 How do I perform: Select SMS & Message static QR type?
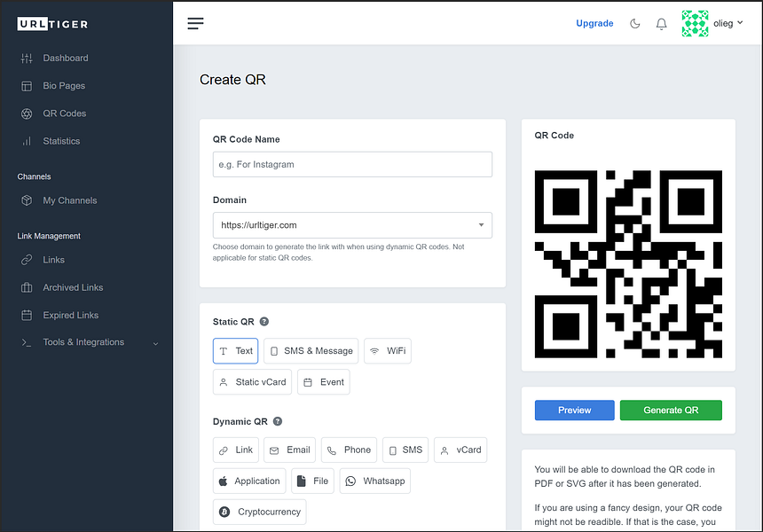[x=311, y=350]
